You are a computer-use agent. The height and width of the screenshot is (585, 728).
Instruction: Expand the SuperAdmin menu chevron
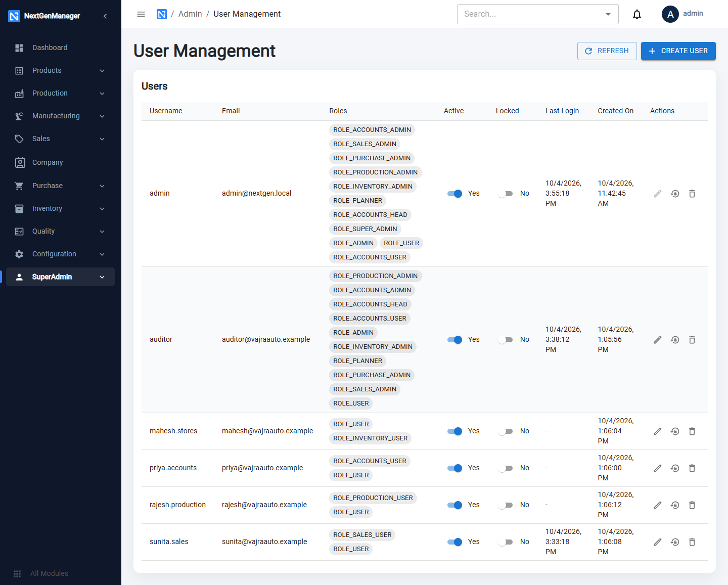pos(102,277)
